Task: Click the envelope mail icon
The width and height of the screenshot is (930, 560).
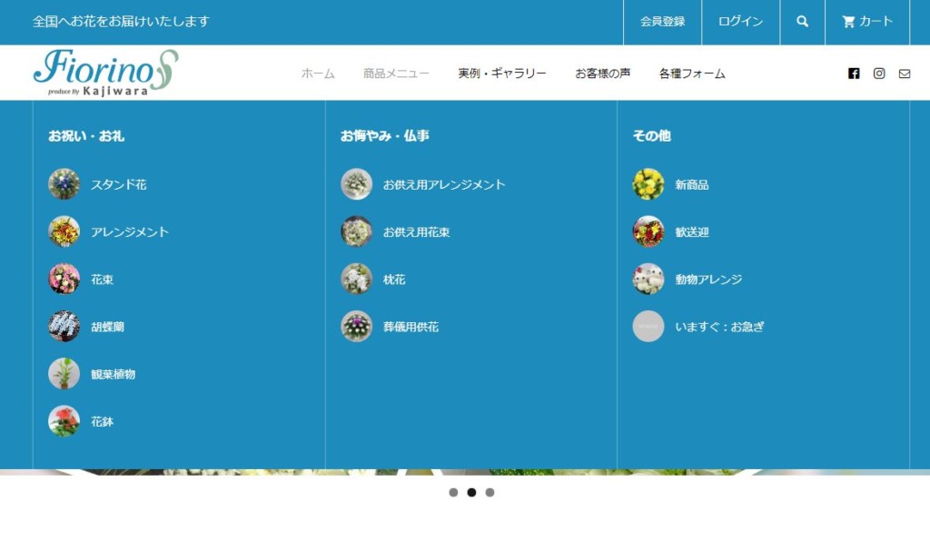Action: (x=905, y=74)
